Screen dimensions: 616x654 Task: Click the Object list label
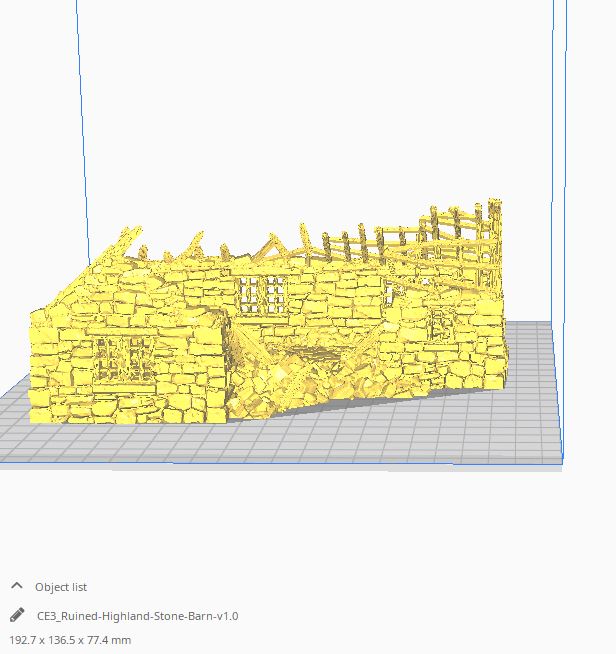61,587
